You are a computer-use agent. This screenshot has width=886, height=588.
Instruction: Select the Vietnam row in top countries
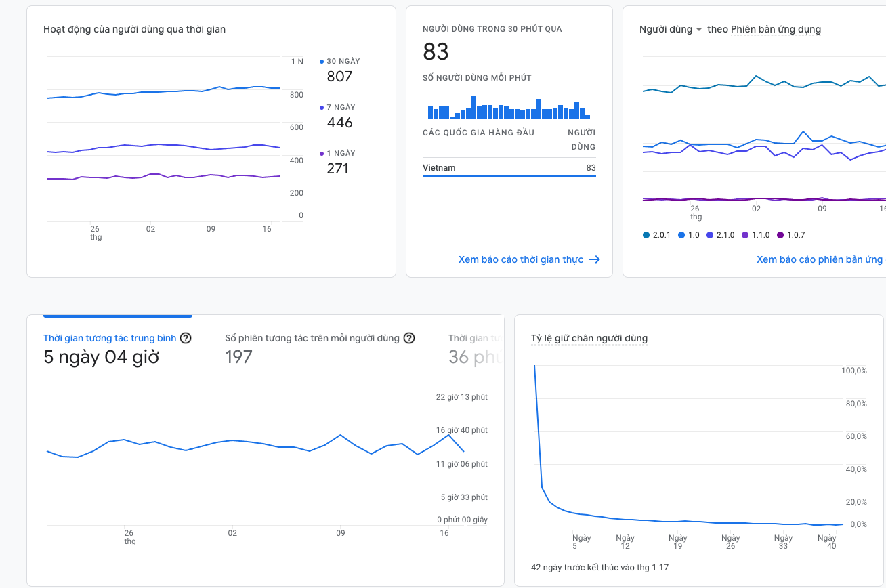[x=509, y=167]
